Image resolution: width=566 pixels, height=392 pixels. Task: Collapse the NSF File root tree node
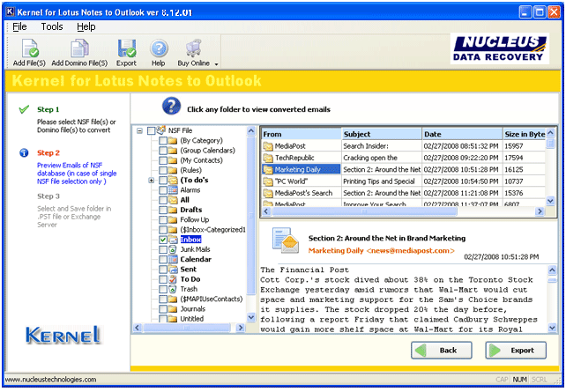click(x=139, y=130)
